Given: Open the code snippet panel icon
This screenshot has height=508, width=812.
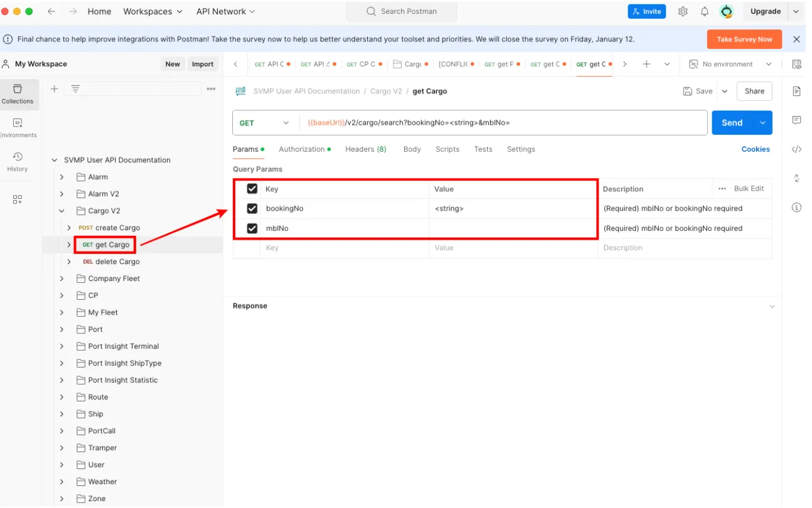Looking at the screenshot, I should (796, 149).
